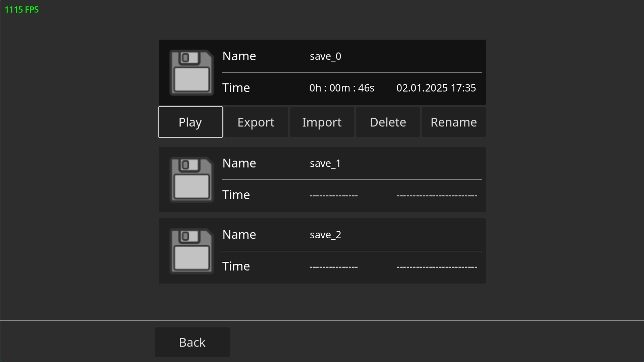This screenshot has height=362, width=644.
Task: Click the save_0 floppy disk icon
Action: [x=192, y=73]
